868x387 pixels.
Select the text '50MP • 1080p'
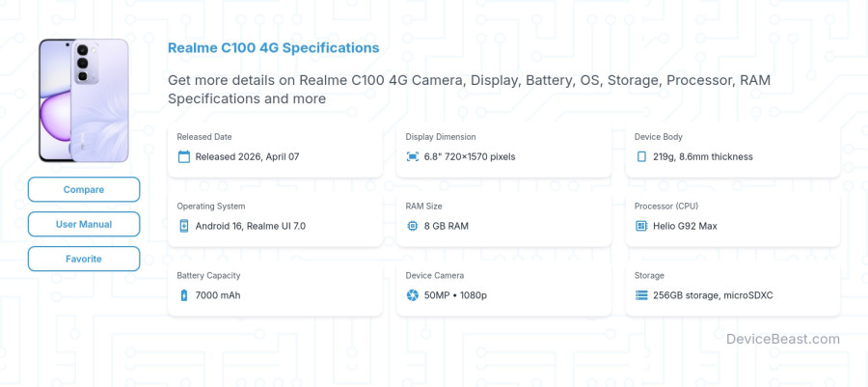click(455, 295)
